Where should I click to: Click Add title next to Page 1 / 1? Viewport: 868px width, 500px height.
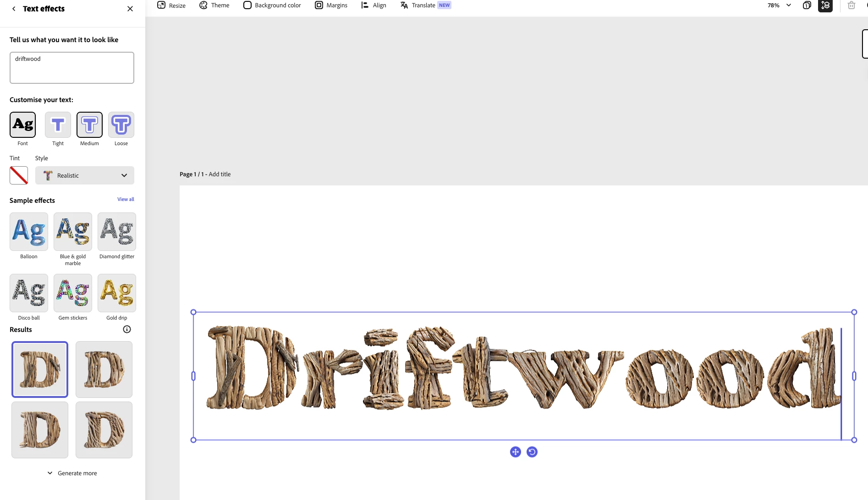pos(220,174)
